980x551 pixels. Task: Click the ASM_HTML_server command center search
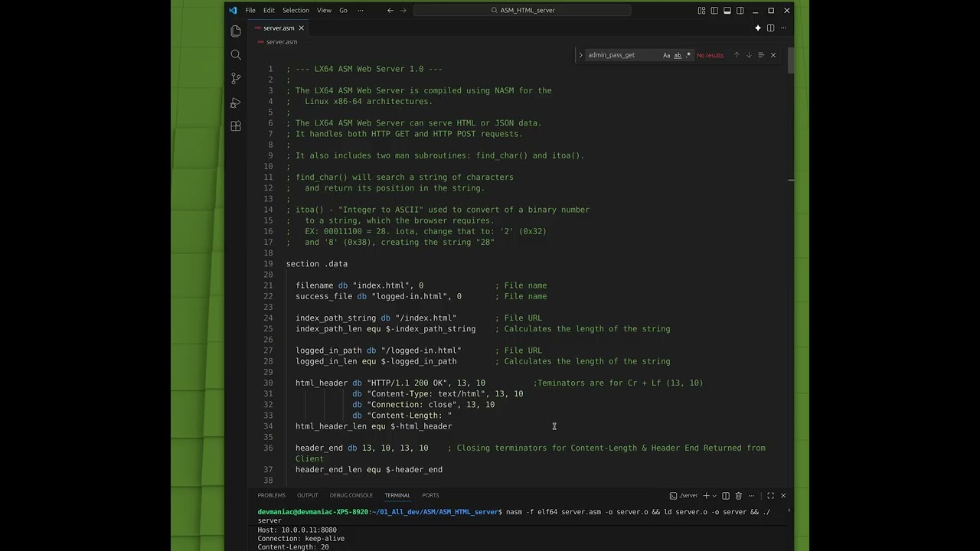522,11
